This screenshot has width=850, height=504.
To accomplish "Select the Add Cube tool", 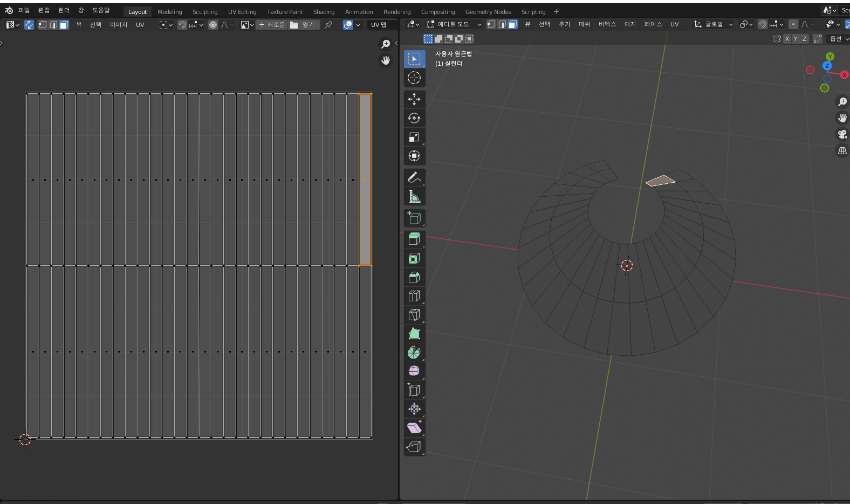I will pos(414,218).
